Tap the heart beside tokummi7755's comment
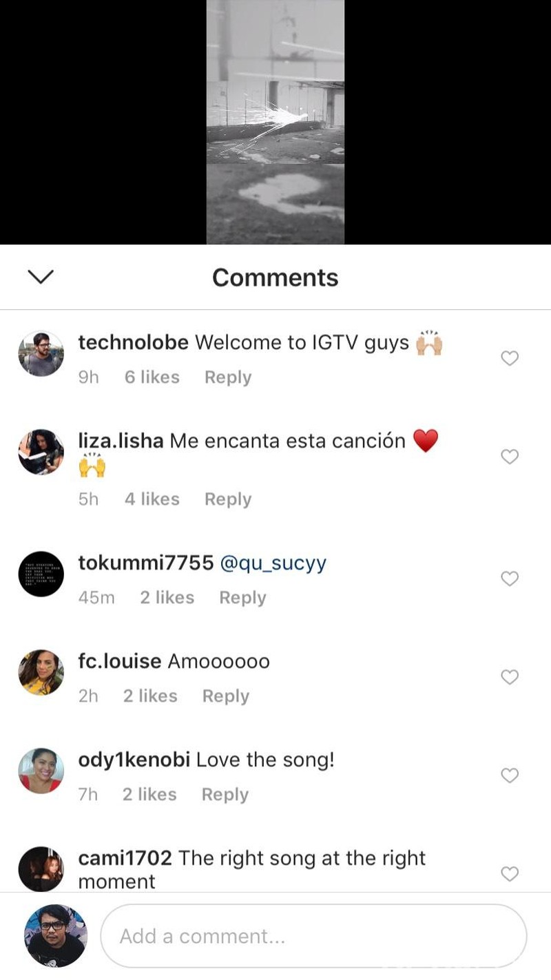 (510, 579)
